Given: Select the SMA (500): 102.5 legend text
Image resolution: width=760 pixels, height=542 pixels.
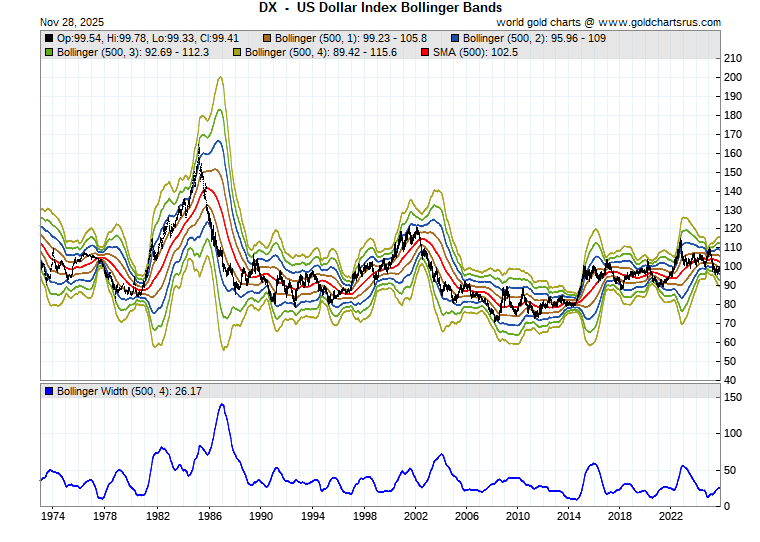Looking at the screenshot, I should click(x=468, y=51).
